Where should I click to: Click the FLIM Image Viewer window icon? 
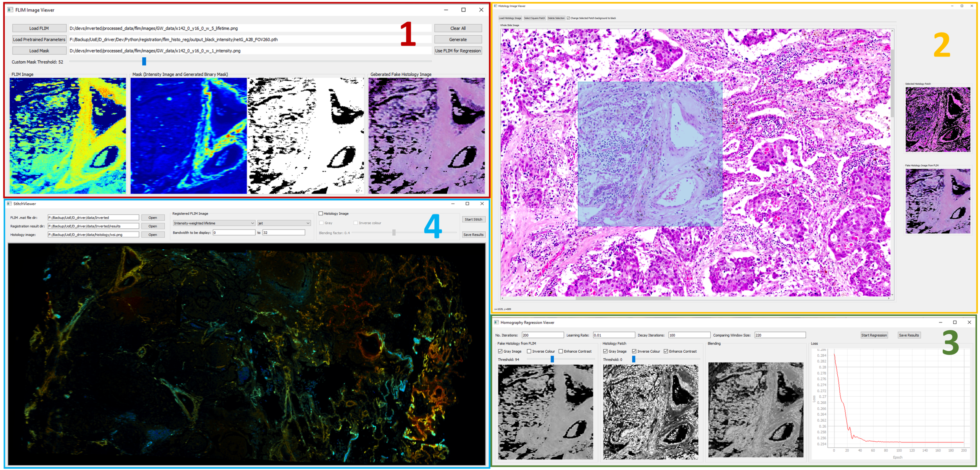[10, 10]
